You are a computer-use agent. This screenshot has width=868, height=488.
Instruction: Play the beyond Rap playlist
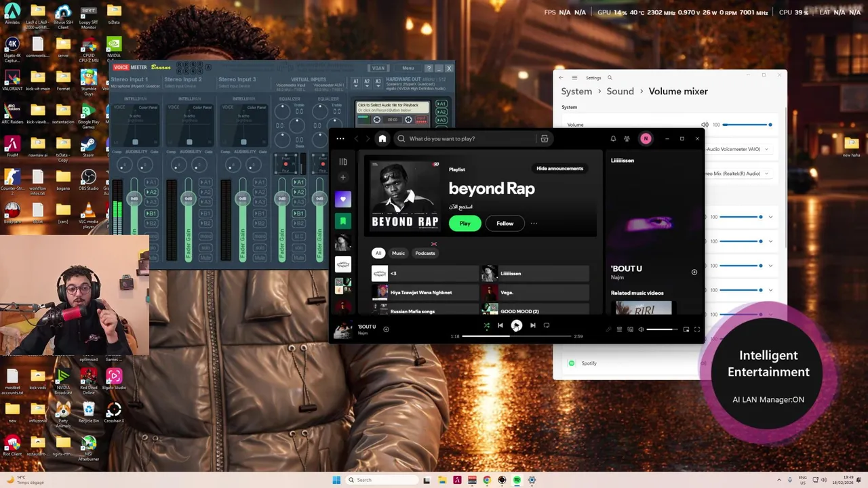click(x=465, y=223)
